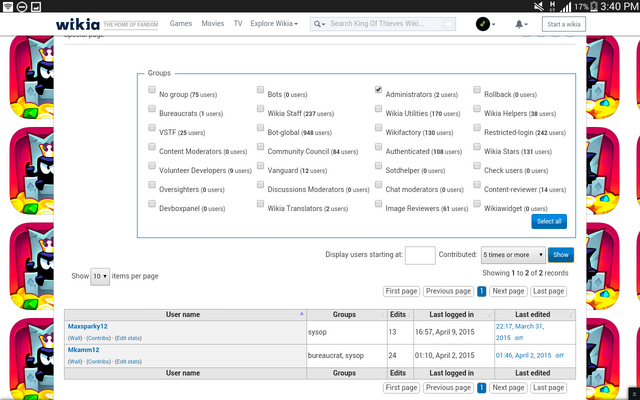
Task: Click bottom Next page button
Action: tap(508, 388)
